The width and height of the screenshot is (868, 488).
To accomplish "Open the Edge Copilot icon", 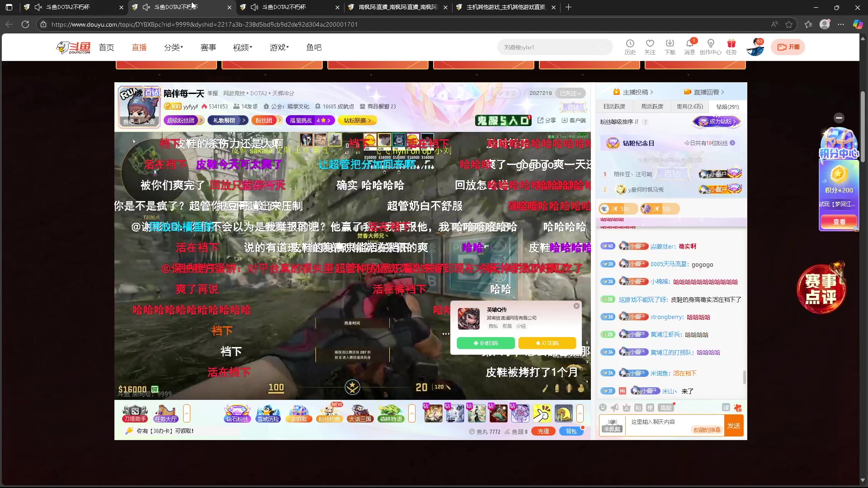I will click(x=858, y=24).
